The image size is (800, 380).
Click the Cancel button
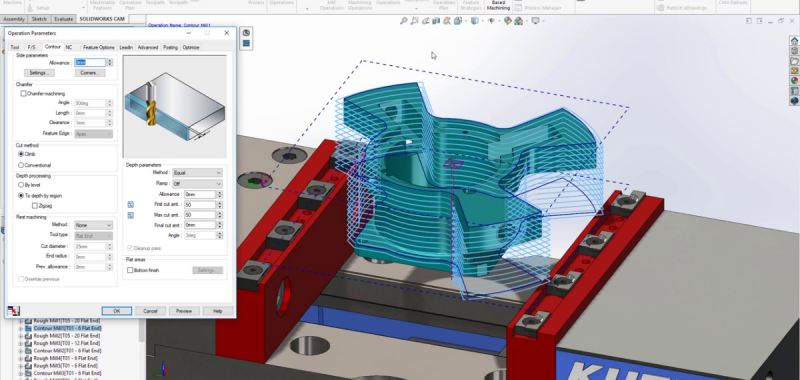pyautogui.click(x=150, y=311)
